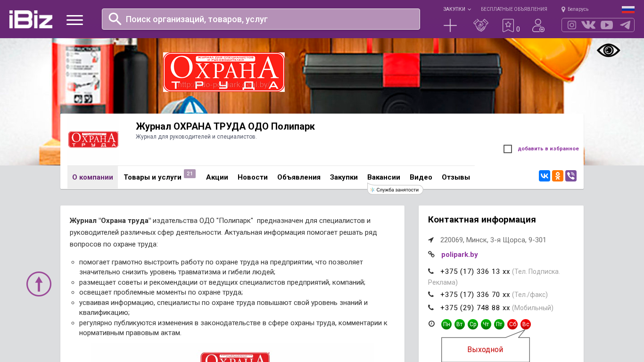
Task: Reveal the +375 (17) 336 13 phone number
Action: click(475, 271)
